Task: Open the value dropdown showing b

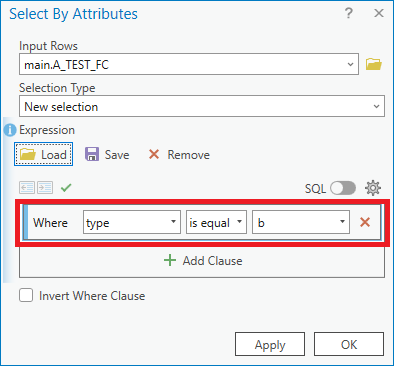Action: pos(301,222)
